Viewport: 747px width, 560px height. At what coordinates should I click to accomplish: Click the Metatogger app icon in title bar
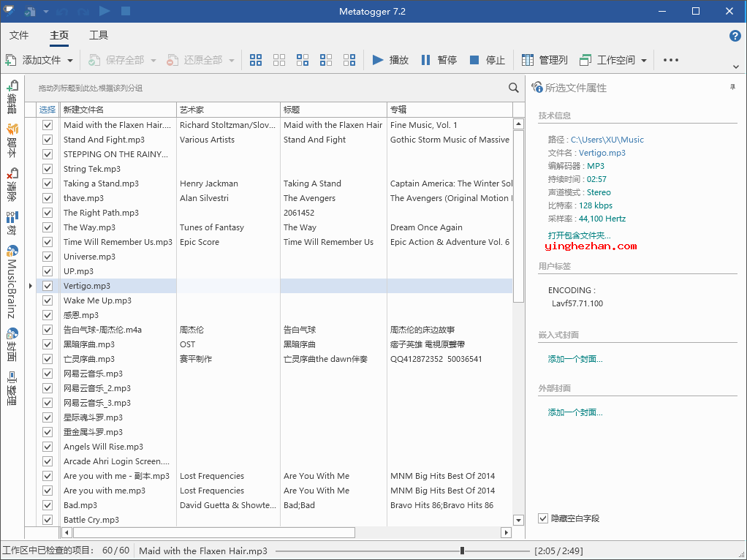click(9, 11)
